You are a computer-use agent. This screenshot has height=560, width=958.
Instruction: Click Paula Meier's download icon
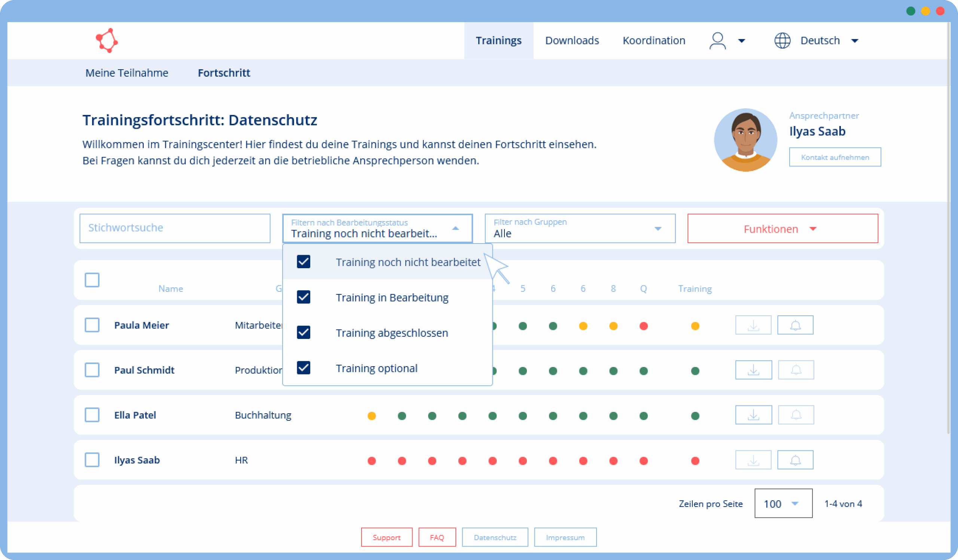(x=753, y=325)
